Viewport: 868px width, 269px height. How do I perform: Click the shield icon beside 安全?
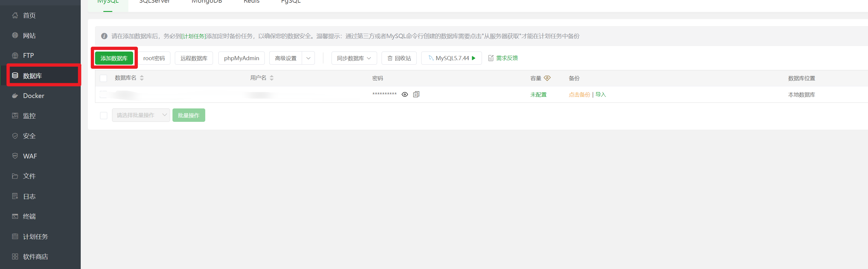click(15, 136)
